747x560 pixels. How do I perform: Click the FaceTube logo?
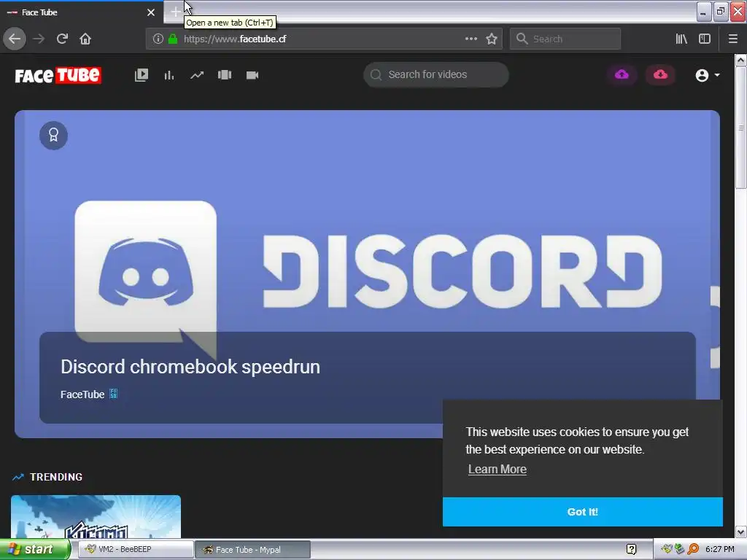point(58,75)
